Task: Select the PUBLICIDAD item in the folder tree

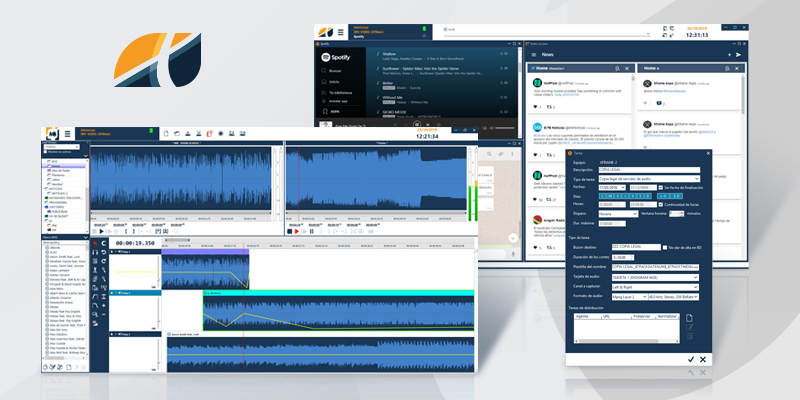Action: pos(60,211)
